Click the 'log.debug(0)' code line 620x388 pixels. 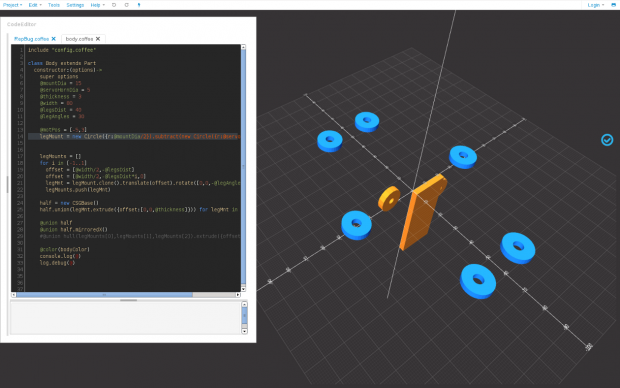click(x=57, y=263)
